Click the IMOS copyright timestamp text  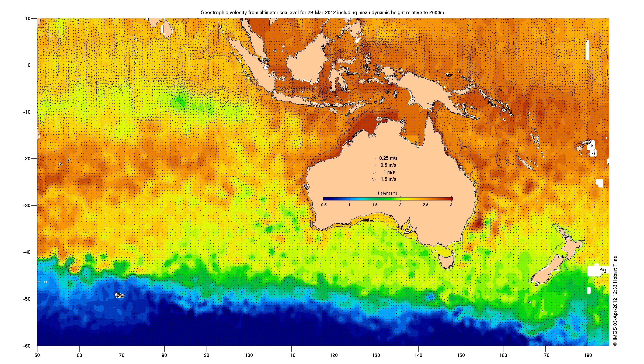tap(615, 301)
